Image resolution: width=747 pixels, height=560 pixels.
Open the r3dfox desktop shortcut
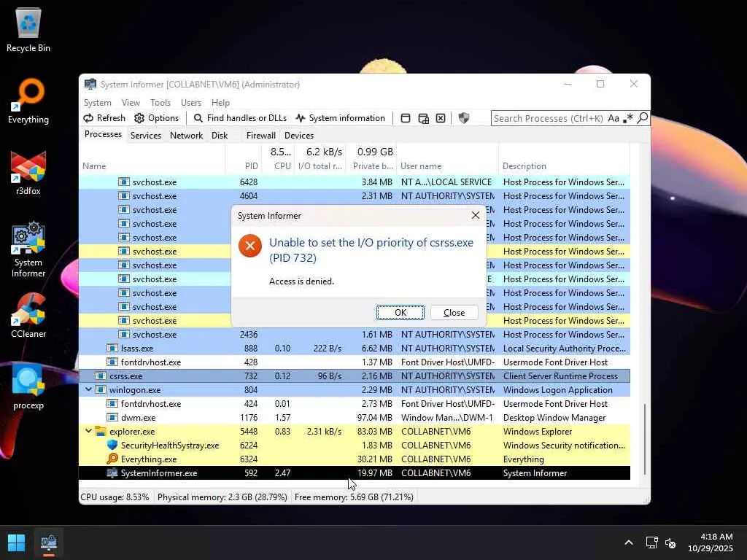tap(28, 173)
